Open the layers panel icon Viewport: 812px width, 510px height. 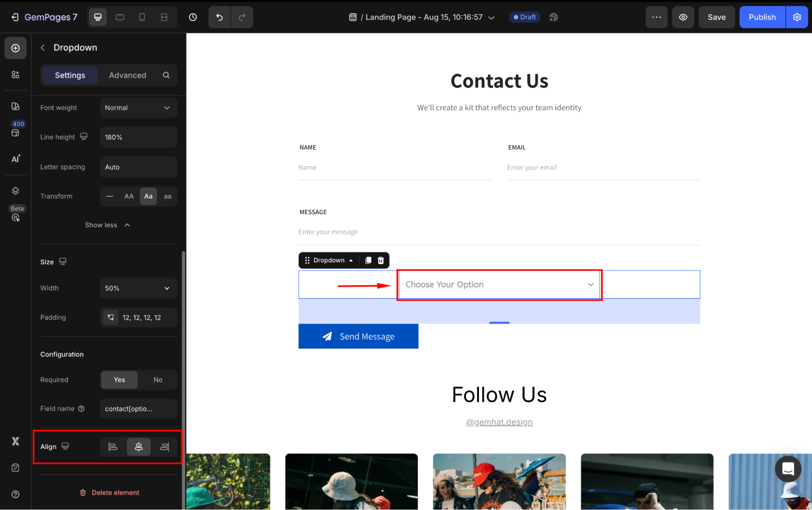15,191
